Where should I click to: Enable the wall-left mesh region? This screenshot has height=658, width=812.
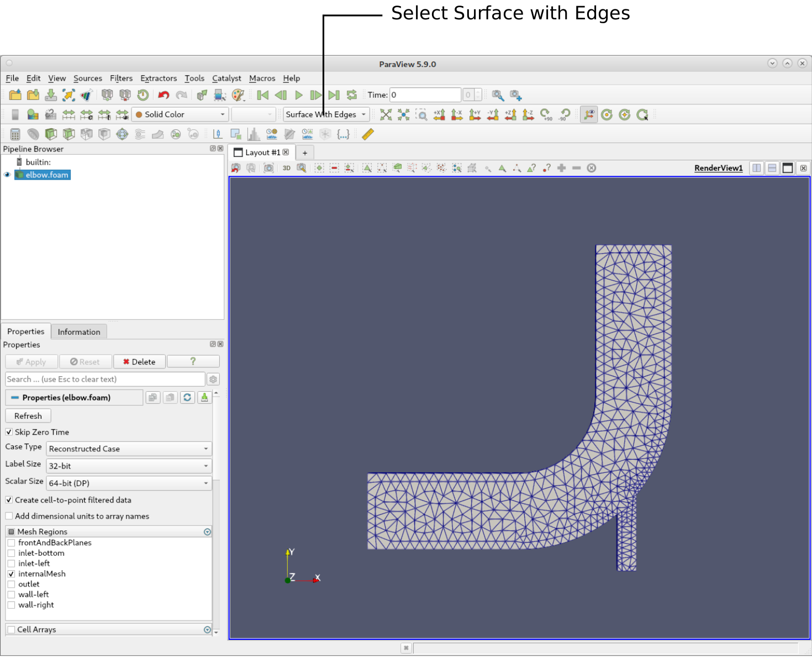tap(11, 594)
